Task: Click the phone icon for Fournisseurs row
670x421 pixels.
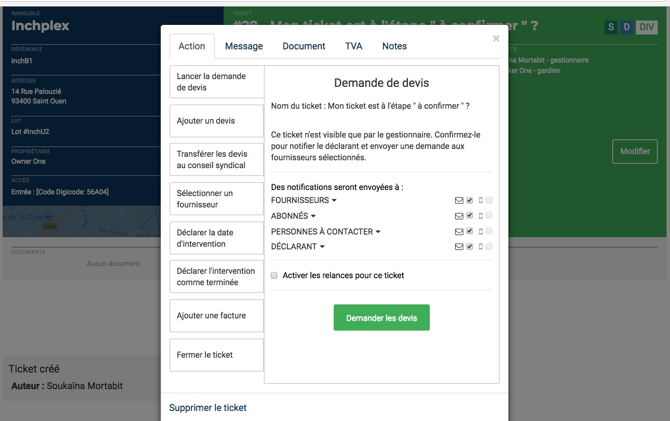Action: (x=480, y=201)
